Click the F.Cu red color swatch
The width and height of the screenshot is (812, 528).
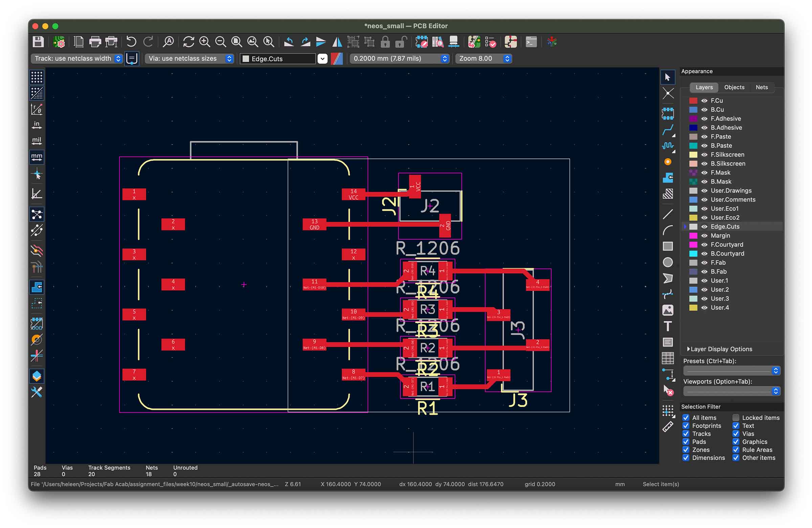coord(693,100)
